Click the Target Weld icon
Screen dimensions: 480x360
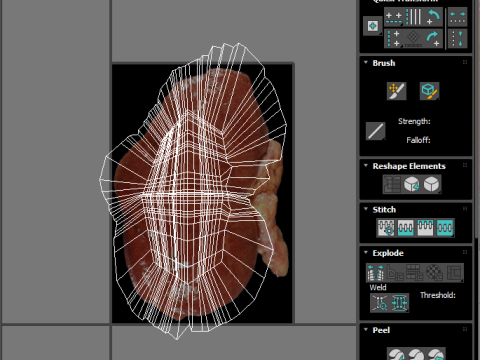tap(380, 303)
